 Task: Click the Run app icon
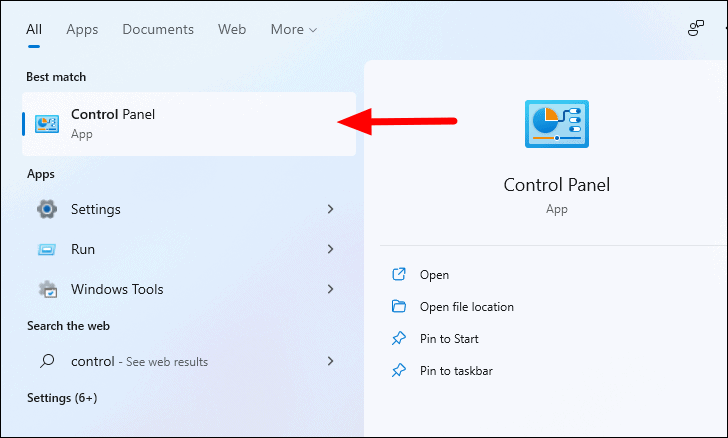click(x=47, y=250)
